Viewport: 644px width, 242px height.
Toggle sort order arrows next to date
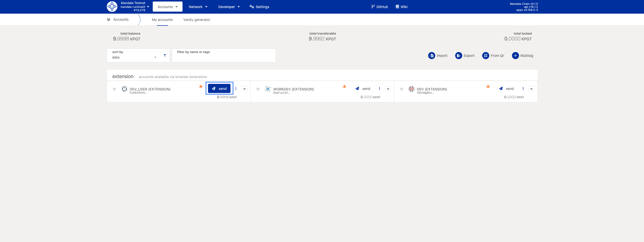[165, 55]
